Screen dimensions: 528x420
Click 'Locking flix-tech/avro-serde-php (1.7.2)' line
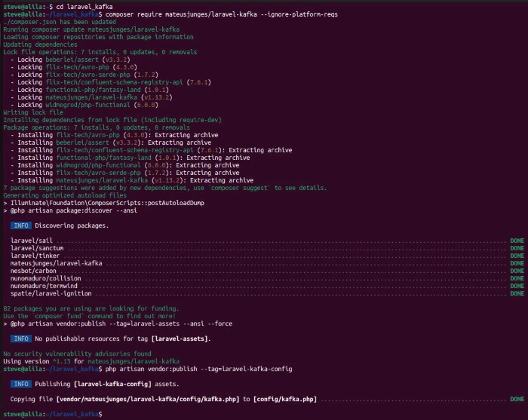tap(84, 75)
